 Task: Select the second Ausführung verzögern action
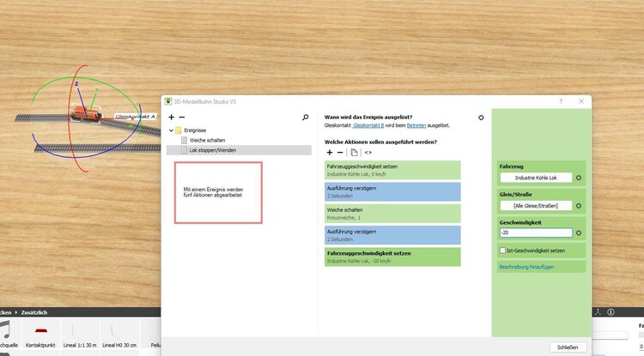(x=392, y=235)
